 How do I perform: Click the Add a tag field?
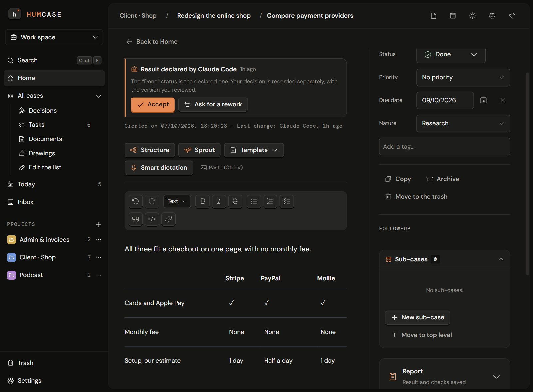pos(444,147)
